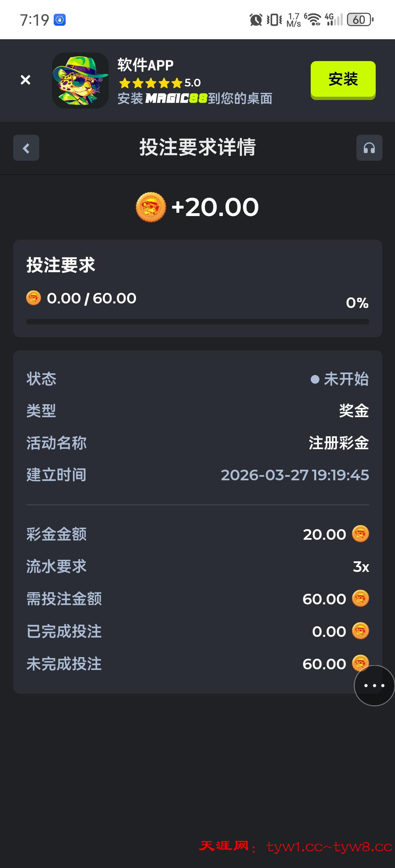
Task: Tap the MAGIC88 leopard app icon
Action: coord(80,81)
